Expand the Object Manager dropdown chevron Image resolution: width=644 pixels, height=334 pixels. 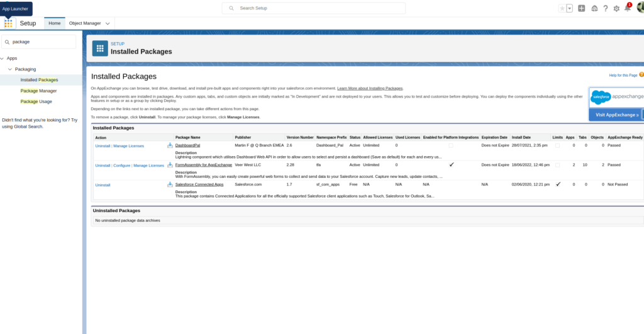pyautogui.click(x=108, y=23)
